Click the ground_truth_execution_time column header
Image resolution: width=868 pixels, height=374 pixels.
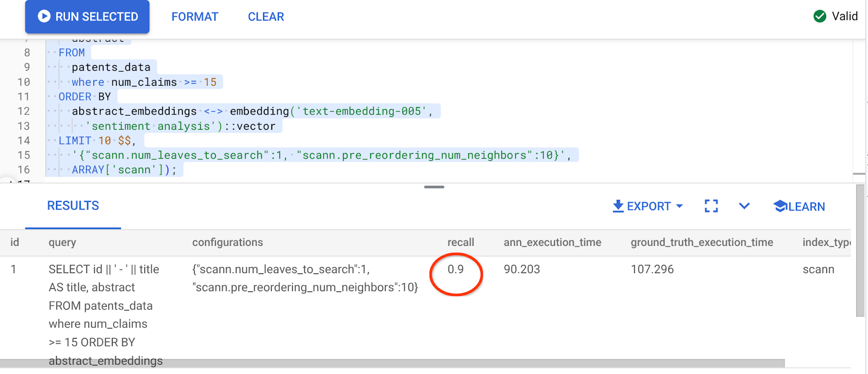[x=701, y=243]
